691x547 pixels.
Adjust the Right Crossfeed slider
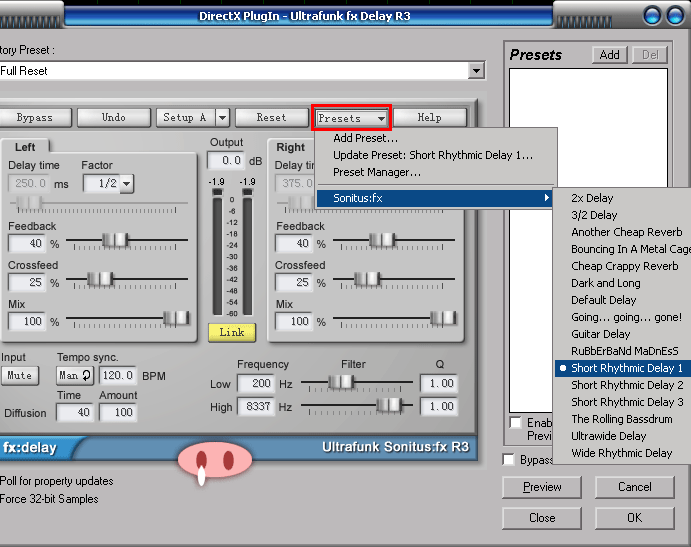367,279
